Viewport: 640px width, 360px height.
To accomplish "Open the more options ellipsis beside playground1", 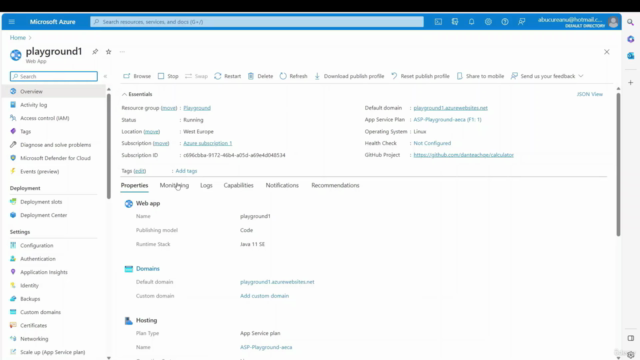I will tap(122, 52).
